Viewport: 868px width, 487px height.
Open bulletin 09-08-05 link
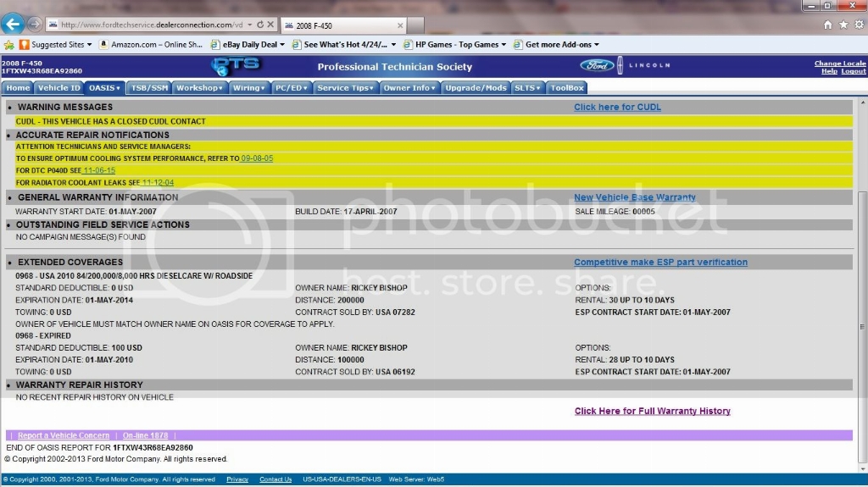pyautogui.click(x=257, y=158)
